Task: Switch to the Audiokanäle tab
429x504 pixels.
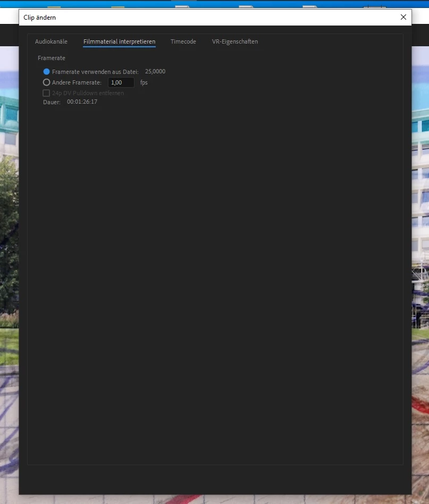Action: (x=51, y=41)
